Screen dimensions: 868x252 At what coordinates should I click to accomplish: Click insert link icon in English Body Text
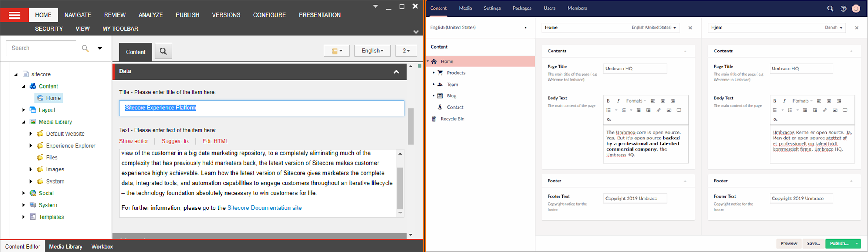[659, 110]
